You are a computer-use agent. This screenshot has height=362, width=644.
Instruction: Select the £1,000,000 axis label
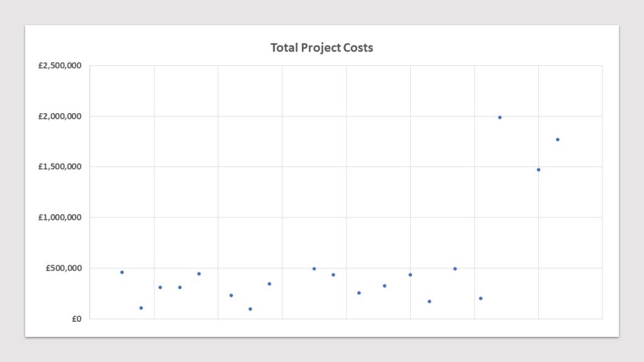point(60,217)
